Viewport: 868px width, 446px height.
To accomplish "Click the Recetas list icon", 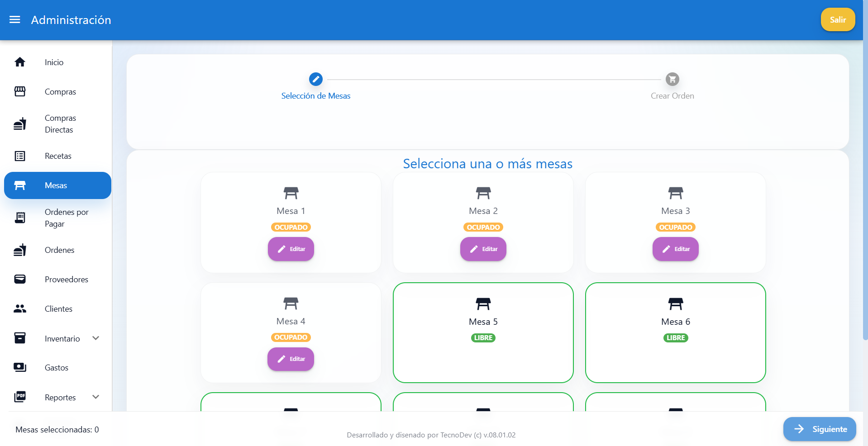I will click(x=20, y=156).
